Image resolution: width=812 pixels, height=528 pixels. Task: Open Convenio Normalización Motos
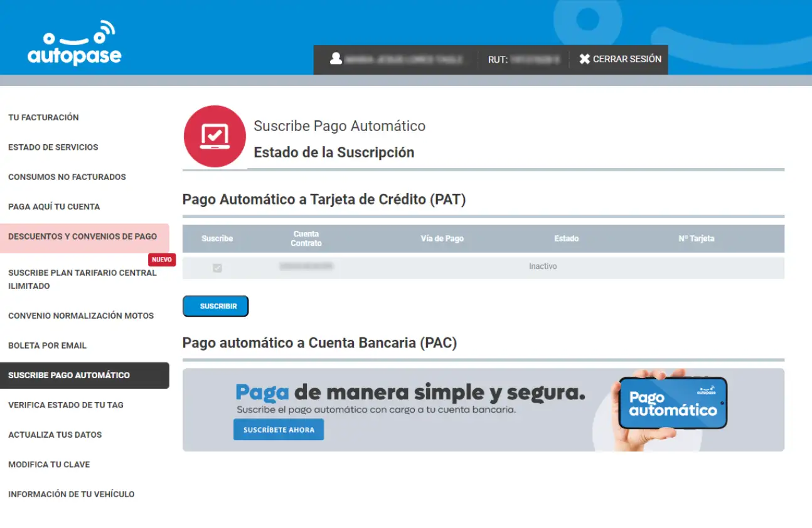pyautogui.click(x=81, y=316)
